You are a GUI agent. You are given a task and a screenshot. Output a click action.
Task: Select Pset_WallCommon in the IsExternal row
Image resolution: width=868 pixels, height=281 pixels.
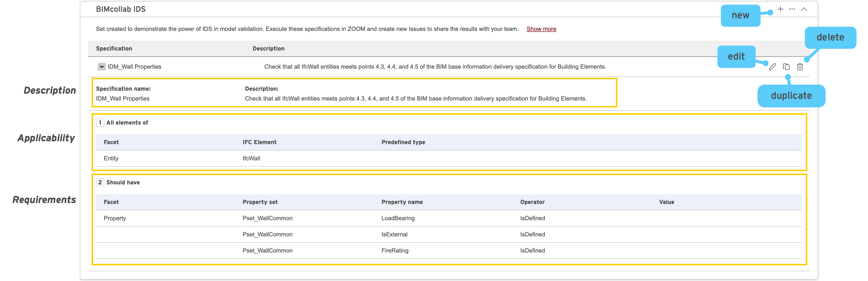pos(268,234)
